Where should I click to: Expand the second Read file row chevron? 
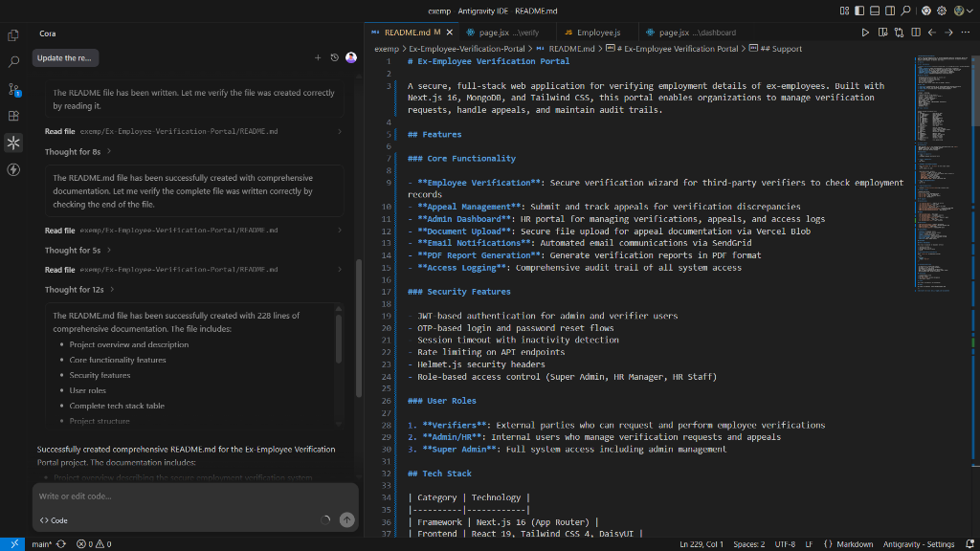340,231
